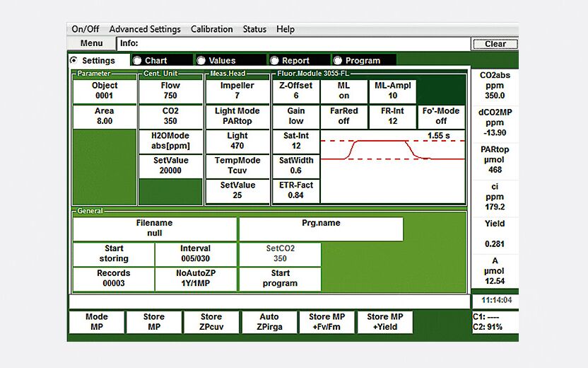Click the Auto ZPirga button

pyautogui.click(x=269, y=322)
